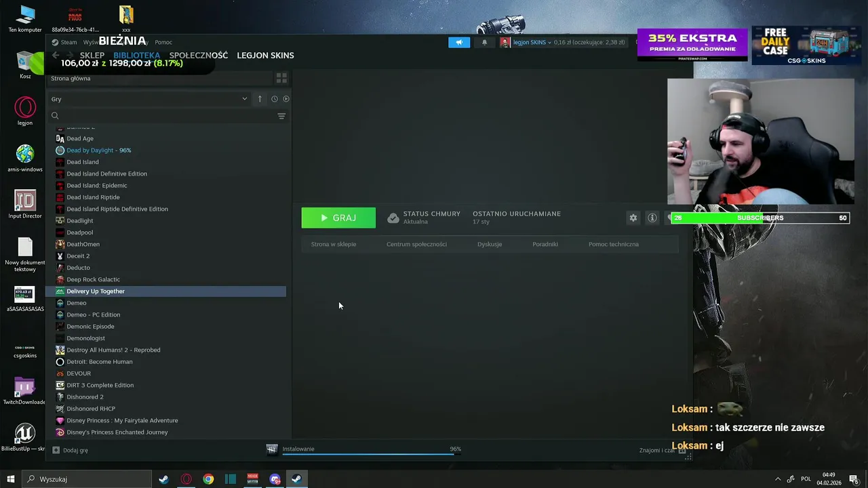
Task: Click the Steam back navigation arrow
Action: click(x=56, y=56)
